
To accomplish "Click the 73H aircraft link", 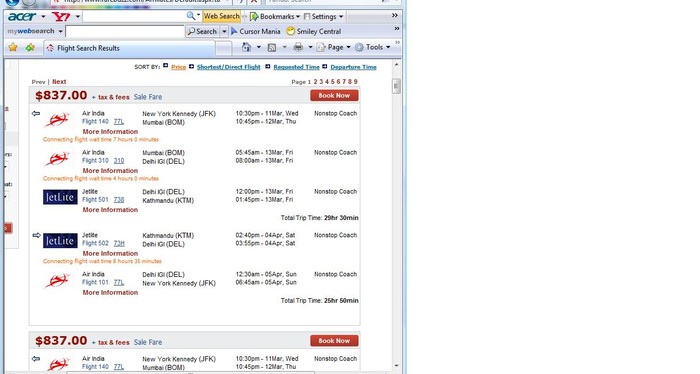I will pos(119,243).
